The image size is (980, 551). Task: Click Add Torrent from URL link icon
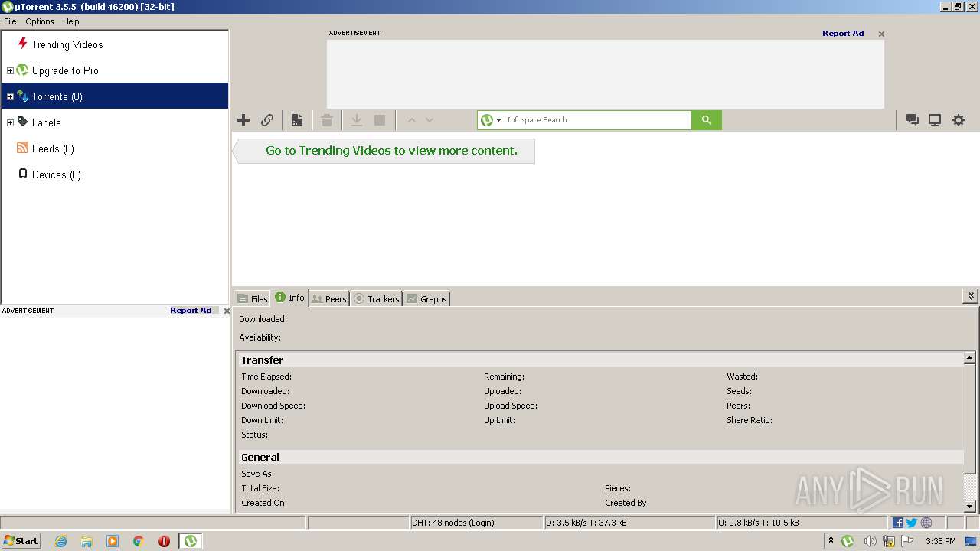coord(267,120)
